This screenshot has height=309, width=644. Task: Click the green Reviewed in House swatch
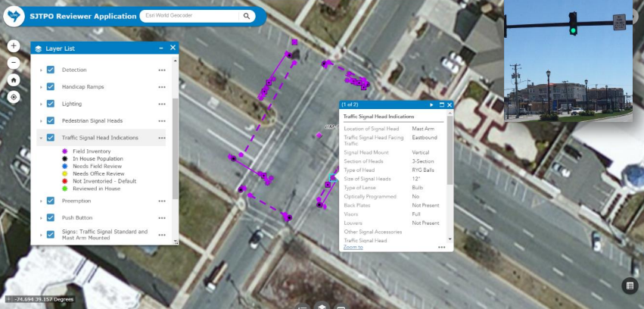tap(64, 189)
